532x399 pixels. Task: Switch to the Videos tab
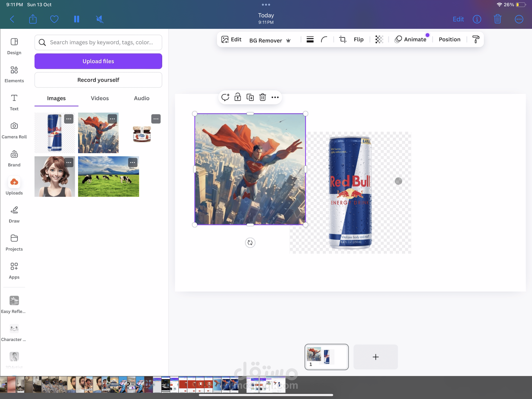click(100, 98)
